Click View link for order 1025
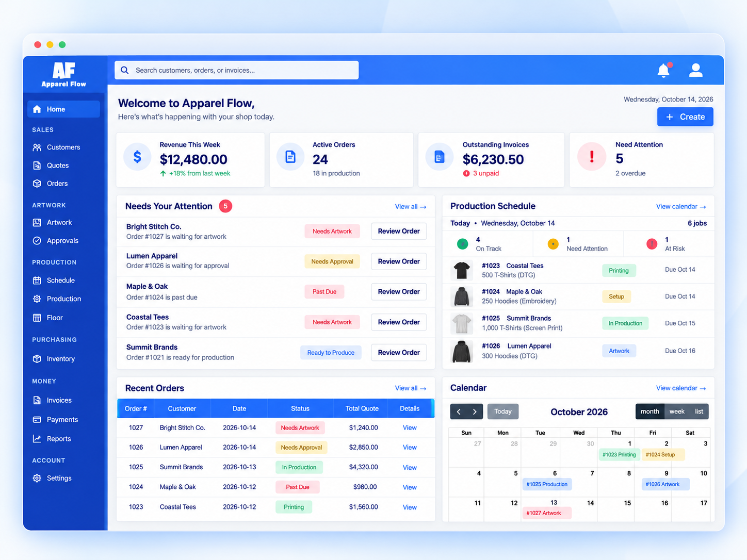 point(410,468)
